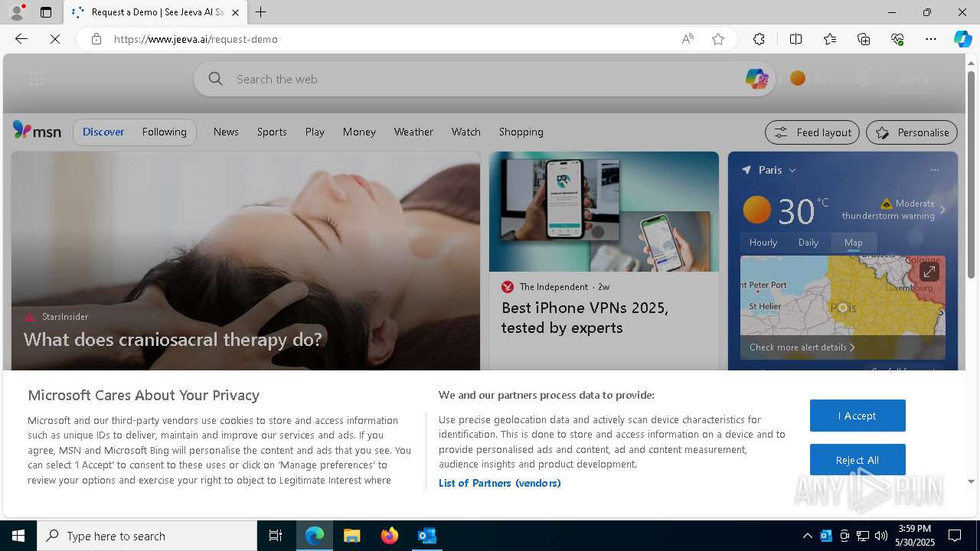
Task: Show next weather alert arrow
Action: coord(942,210)
